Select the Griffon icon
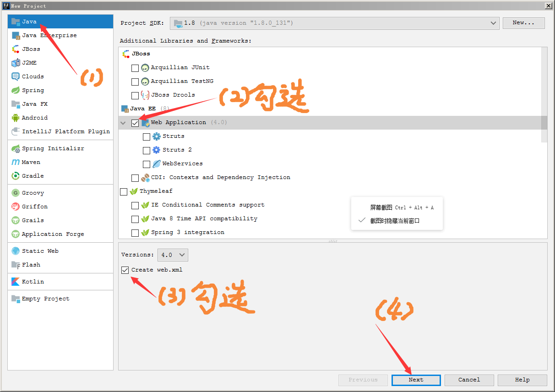The height and width of the screenshot is (392, 555). point(16,207)
